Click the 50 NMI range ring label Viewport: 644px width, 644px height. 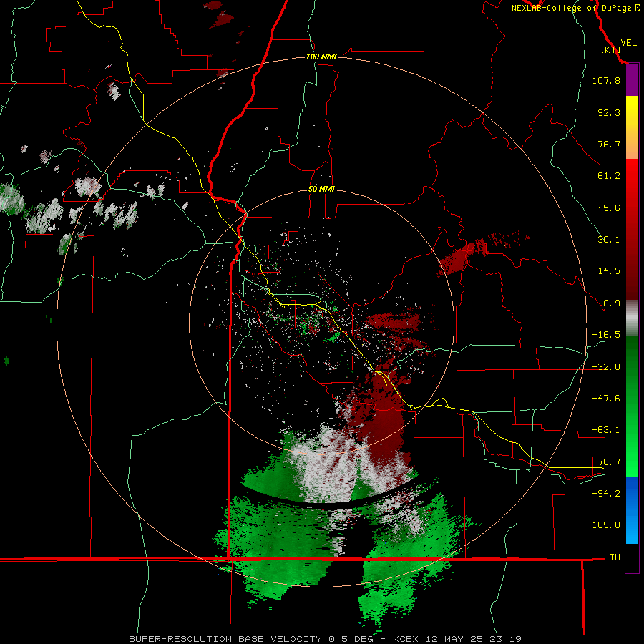click(321, 189)
